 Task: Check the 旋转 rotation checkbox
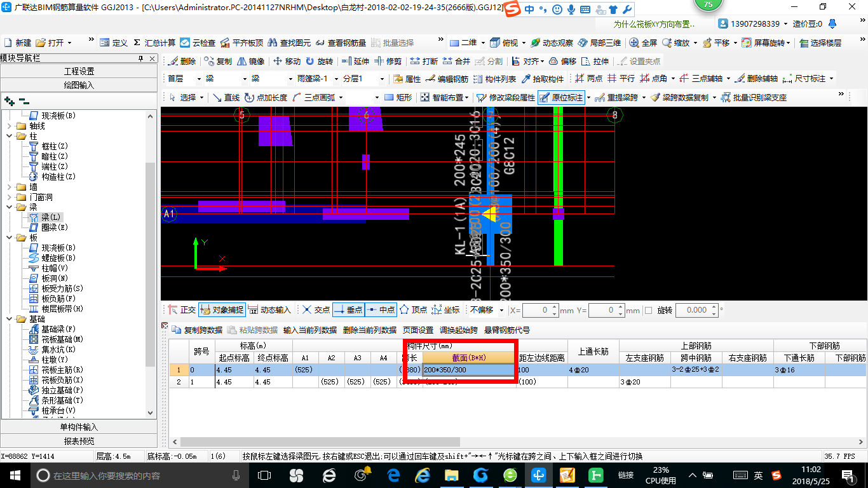click(x=649, y=310)
